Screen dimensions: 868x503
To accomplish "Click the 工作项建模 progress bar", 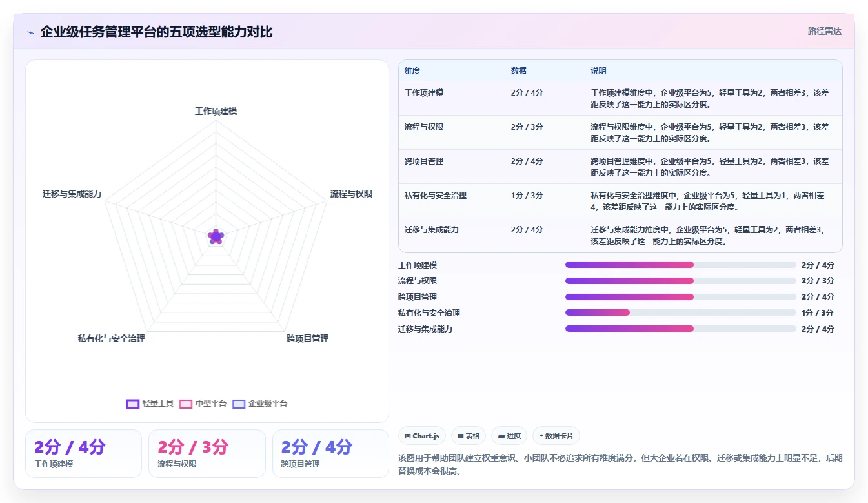I will pos(681,265).
